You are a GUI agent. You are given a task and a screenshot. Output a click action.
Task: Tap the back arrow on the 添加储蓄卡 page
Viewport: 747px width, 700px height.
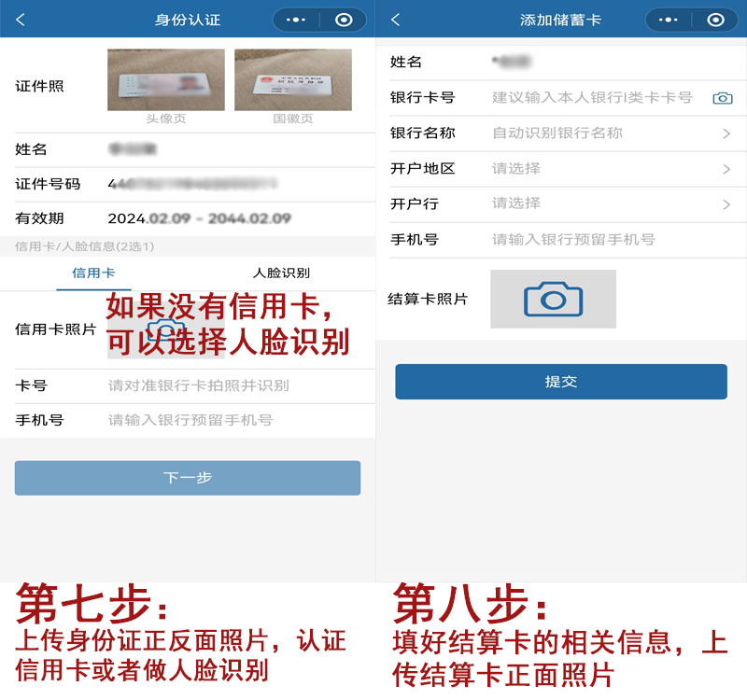click(x=393, y=20)
